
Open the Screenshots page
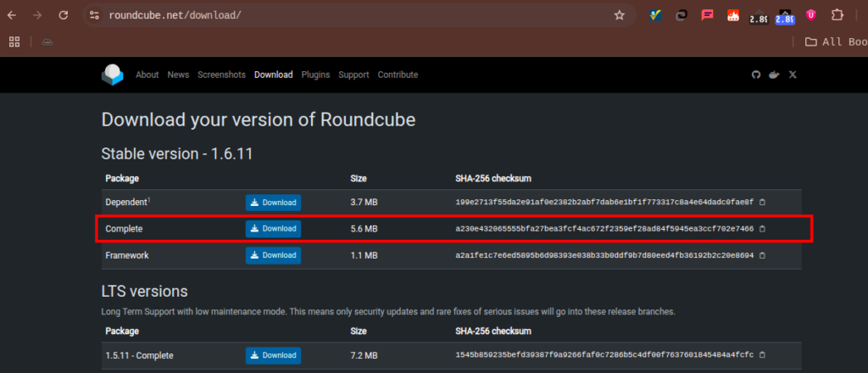coord(221,75)
